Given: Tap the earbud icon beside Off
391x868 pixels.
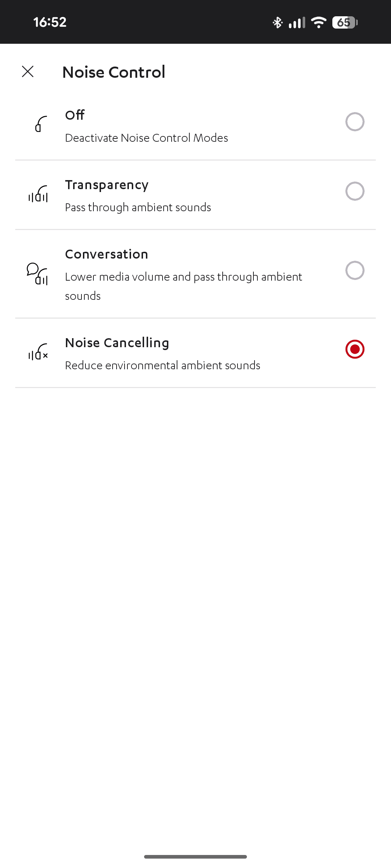Looking at the screenshot, I should click(41, 124).
